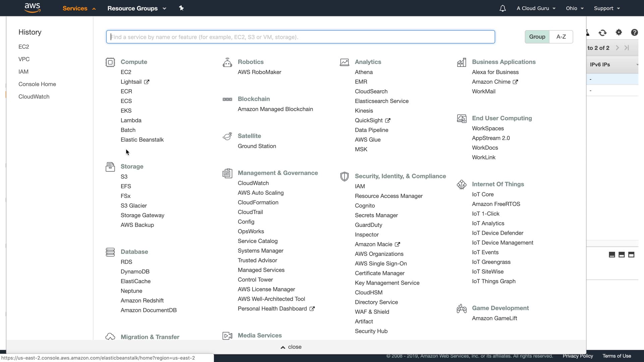Screen dimensions: 644x362
Task: Click the refresh icon
Action: (603, 33)
